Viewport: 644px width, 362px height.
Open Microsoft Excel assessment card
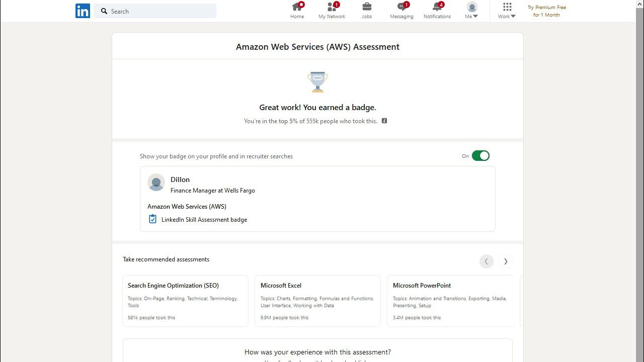317,301
